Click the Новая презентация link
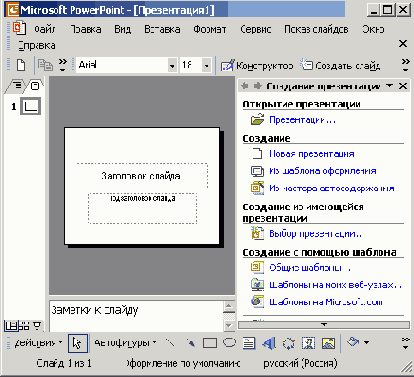Viewport: 414px width, 377px height. [312, 154]
